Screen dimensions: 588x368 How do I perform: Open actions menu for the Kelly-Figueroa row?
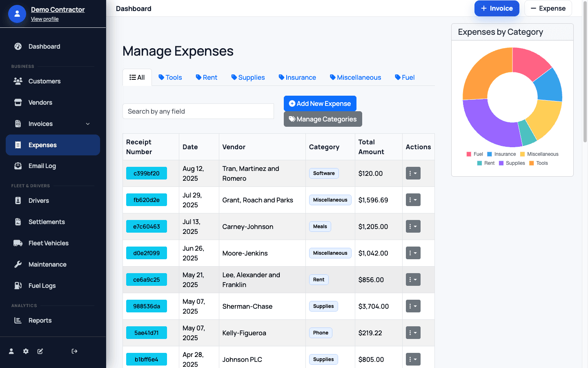coord(413,333)
